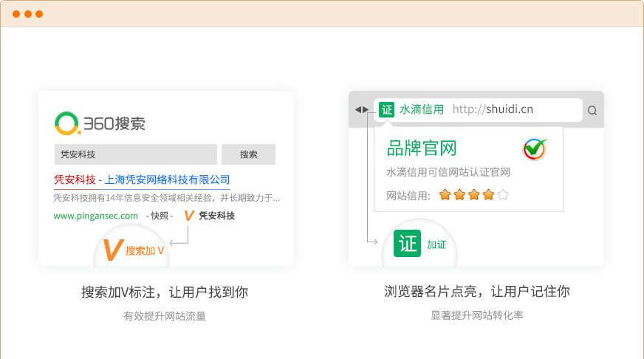
Task: Click the large green 证 加证 icon
Action: point(407,244)
